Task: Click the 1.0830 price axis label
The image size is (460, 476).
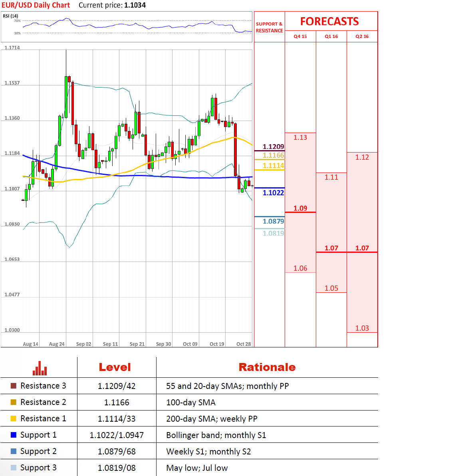Action: (x=12, y=224)
